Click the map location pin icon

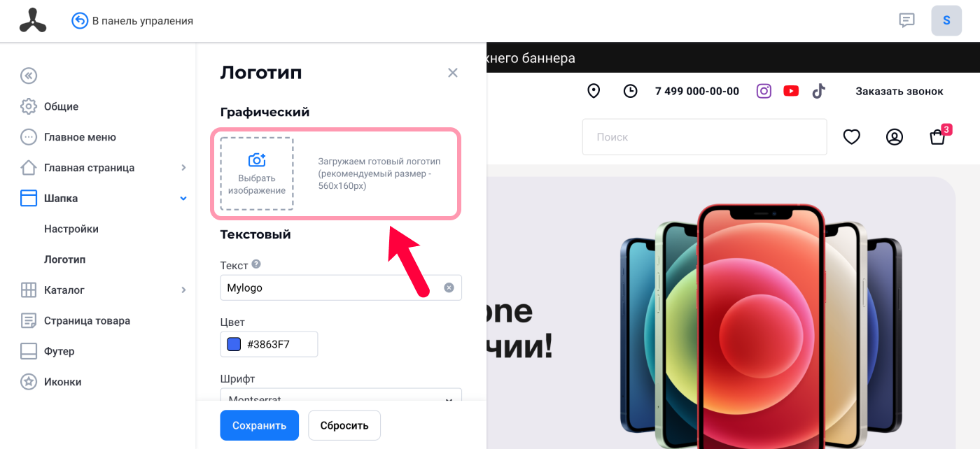coord(594,91)
